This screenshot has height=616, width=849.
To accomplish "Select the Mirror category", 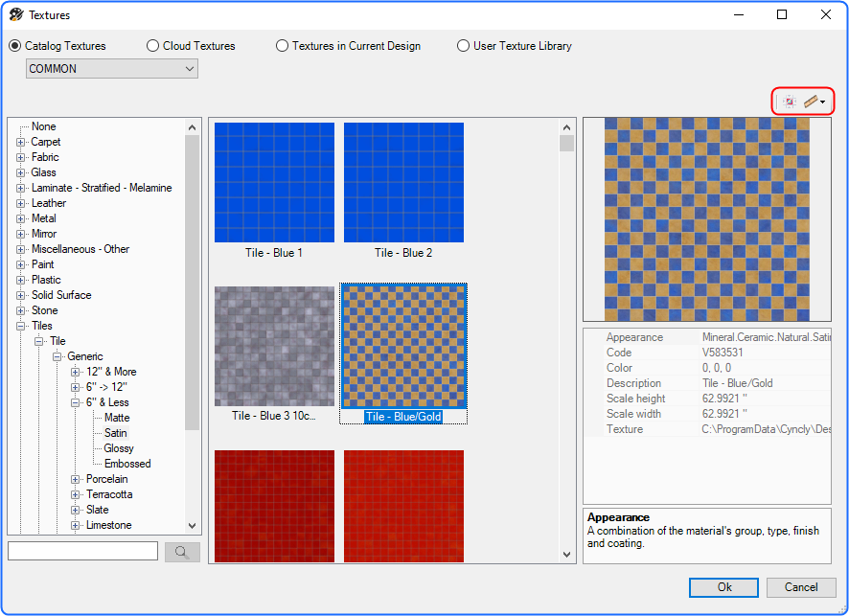I will pos(44,234).
